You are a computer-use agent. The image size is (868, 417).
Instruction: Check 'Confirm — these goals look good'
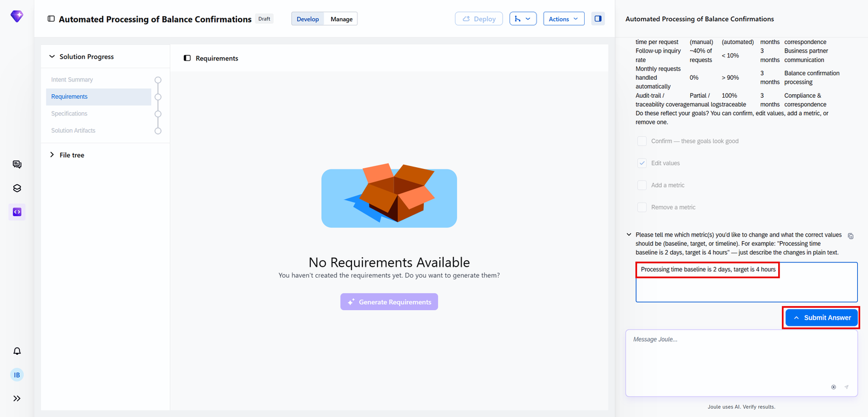tap(642, 141)
